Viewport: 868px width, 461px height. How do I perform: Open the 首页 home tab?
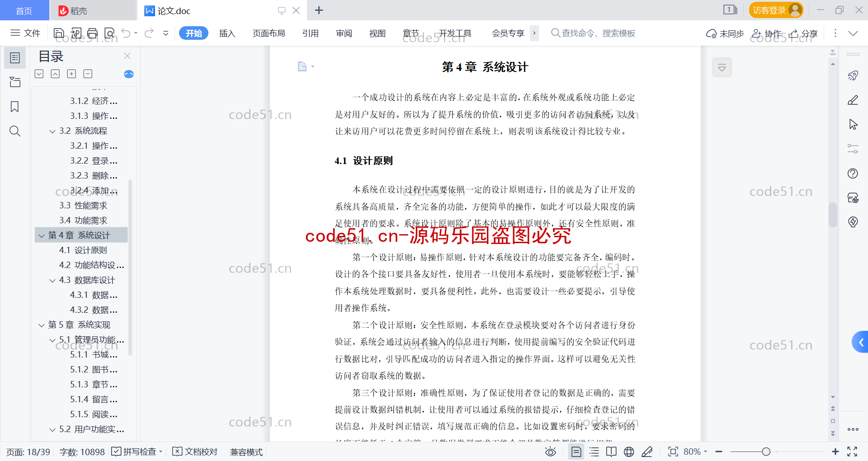click(x=24, y=10)
